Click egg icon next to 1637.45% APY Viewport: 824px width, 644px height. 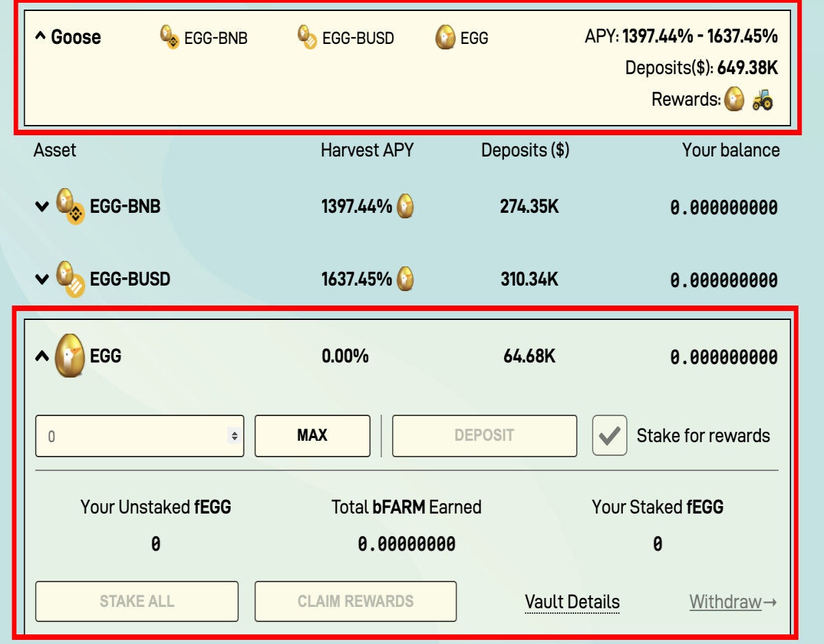coord(406,279)
